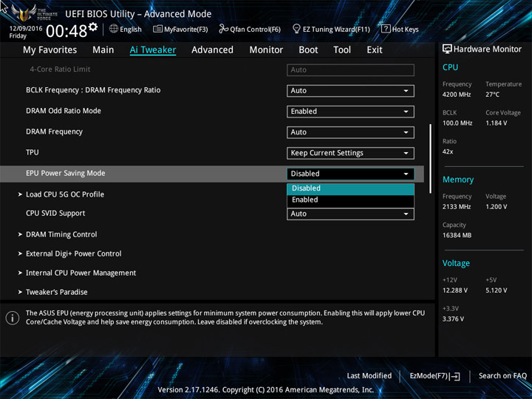Expand Tweaker's Paradise submenu
The width and height of the screenshot is (532, 399).
point(57,292)
